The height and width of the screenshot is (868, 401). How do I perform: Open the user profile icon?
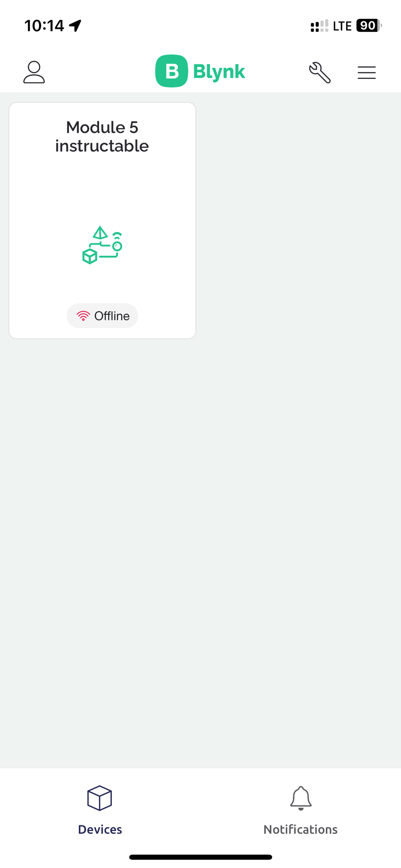tap(34, 72)
